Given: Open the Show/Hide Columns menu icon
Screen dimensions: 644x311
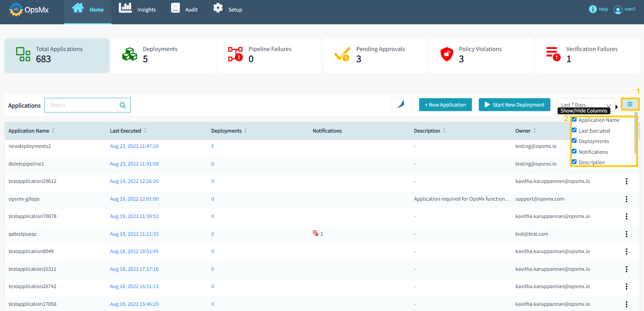Looking at the screenshot, I should coord(630,104).
